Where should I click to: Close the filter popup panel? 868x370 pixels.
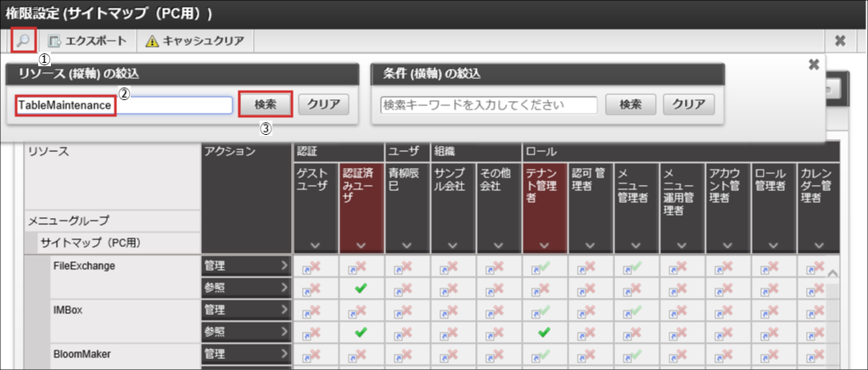[813, 64]
